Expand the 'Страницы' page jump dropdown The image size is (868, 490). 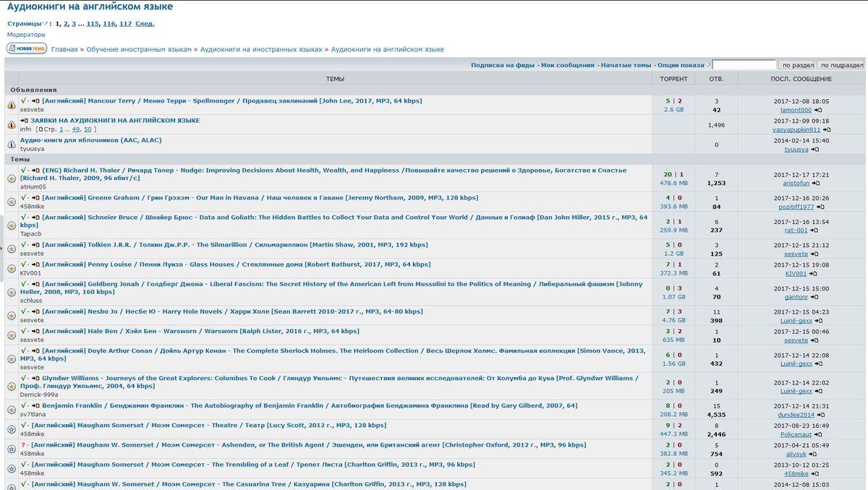click(x=46, y=23)
